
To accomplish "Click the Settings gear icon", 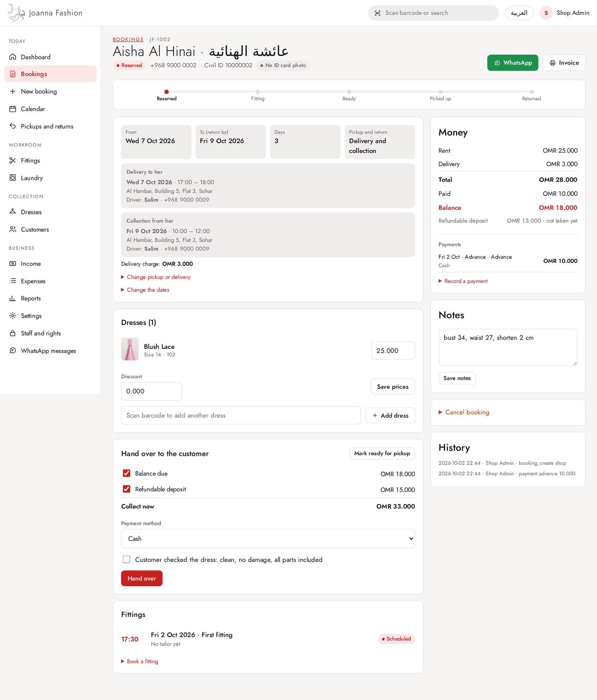I will pyautogui.click(x=13, y=316).
